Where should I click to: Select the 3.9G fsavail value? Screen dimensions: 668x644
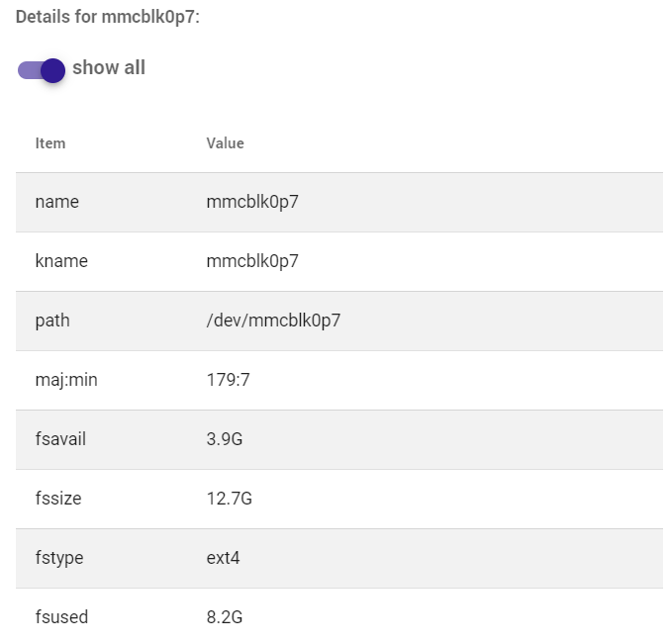pos(225,439)
